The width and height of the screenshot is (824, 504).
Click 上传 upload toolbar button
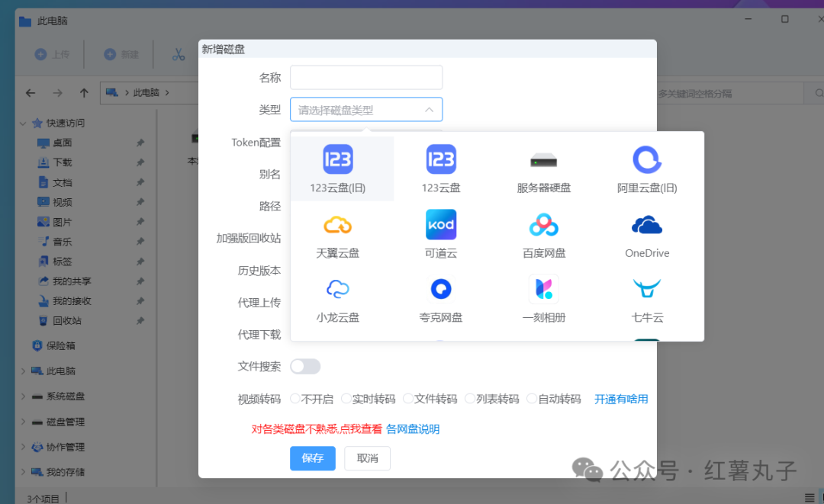pyautogui.click(x=52, y=55)
